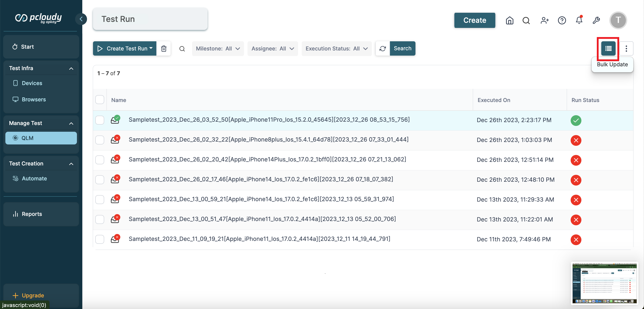Check the Dec_13_00_51_47 iPhone11 row
This screenshot has height=309, width=644.
[x=100, y=219]
